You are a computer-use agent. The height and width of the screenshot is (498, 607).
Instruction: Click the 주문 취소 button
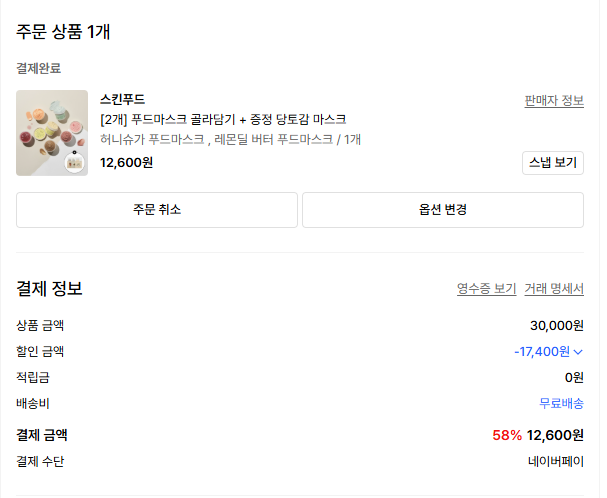(x=157, y=210)
